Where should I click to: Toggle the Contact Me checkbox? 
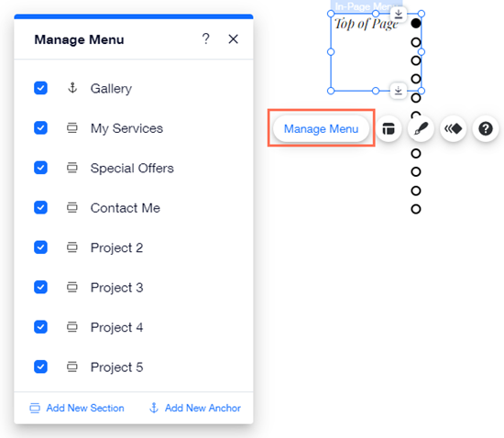(x=40, y=208)
